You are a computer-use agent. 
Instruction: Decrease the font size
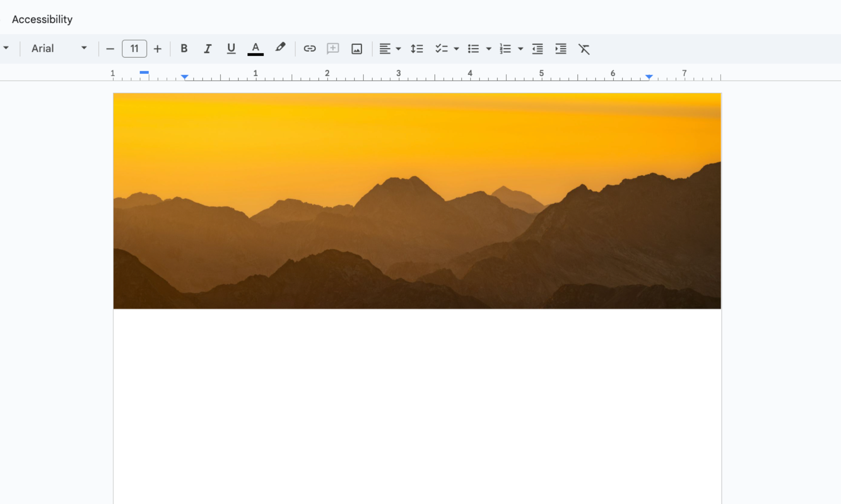(x=110, y=49)
